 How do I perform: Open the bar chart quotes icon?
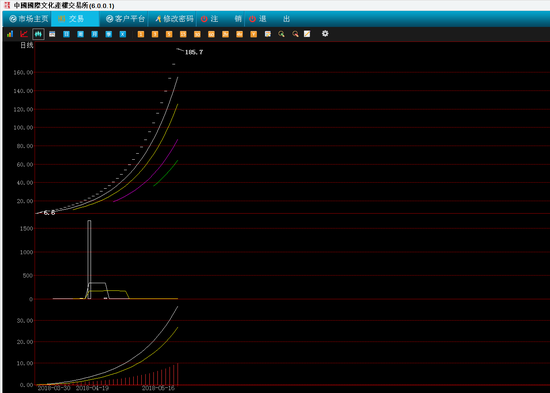coord(10,34)
